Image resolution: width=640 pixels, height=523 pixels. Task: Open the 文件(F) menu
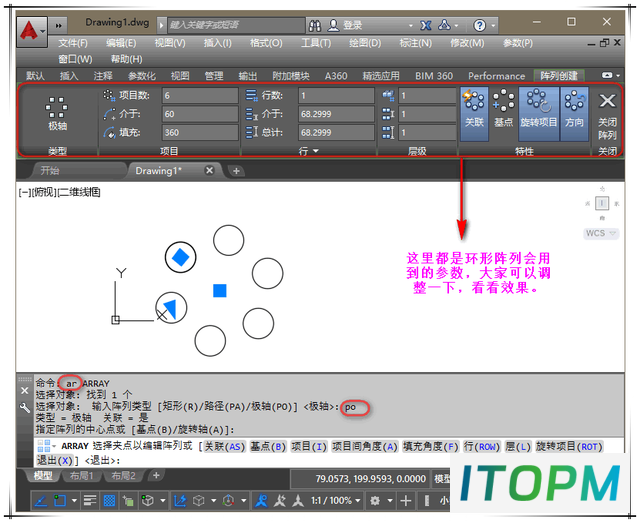click(73, 43)
